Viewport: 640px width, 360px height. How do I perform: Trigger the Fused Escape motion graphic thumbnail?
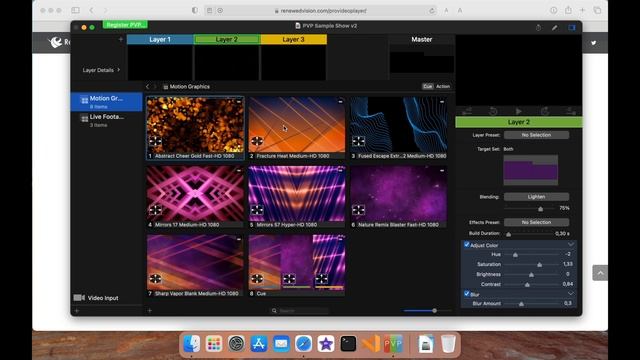(x=398, y=124)
